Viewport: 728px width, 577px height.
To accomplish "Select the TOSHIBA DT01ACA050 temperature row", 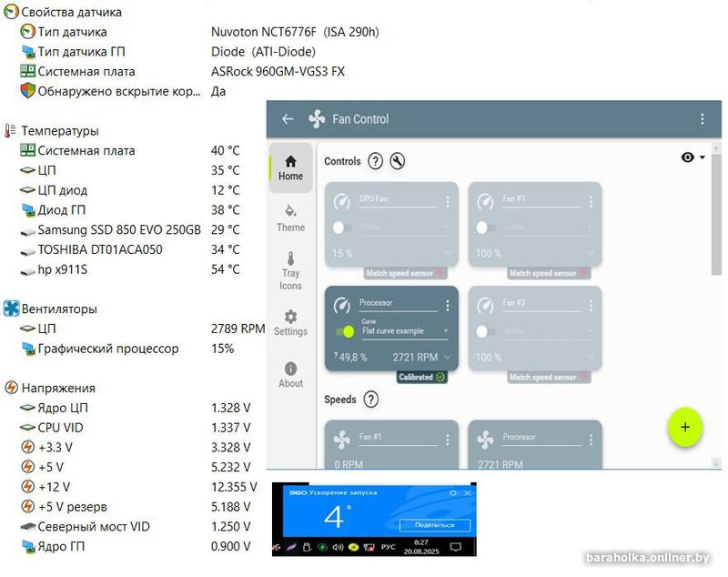I will pyautogui.click(x=130, y=249).
